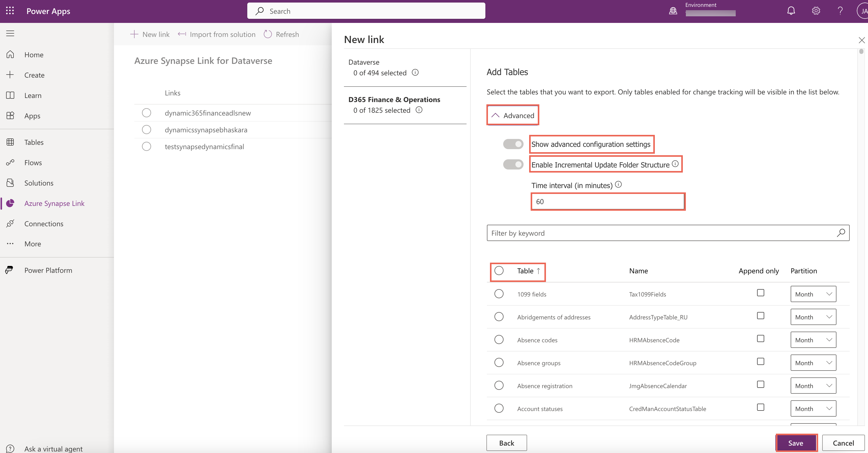Click the Home house icon
This screenshot has height=453, width=868.
click(10, 54)
